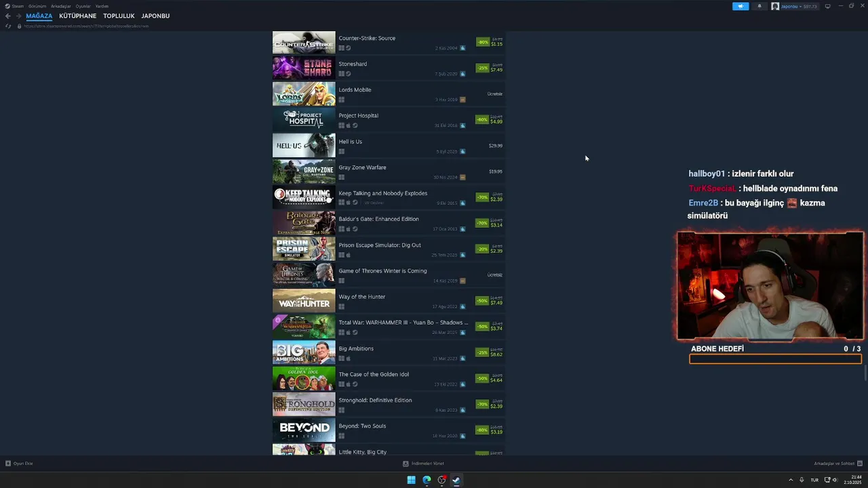Open the Hell is Us title

(x=351, y=142)
